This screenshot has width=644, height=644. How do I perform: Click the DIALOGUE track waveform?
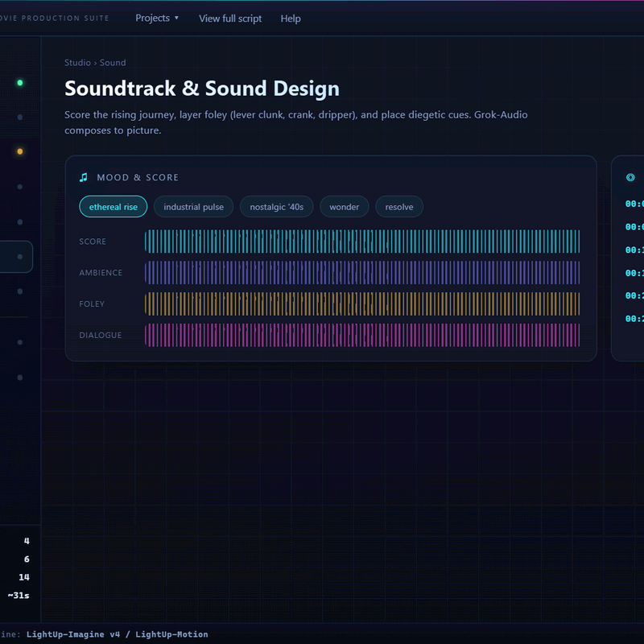click(362, 335)
